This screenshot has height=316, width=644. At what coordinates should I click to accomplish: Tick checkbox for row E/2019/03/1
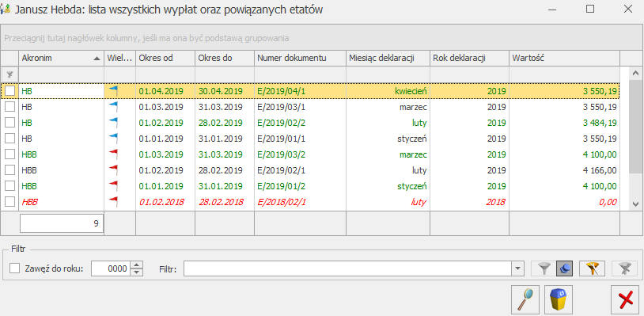tap(9, 107)
